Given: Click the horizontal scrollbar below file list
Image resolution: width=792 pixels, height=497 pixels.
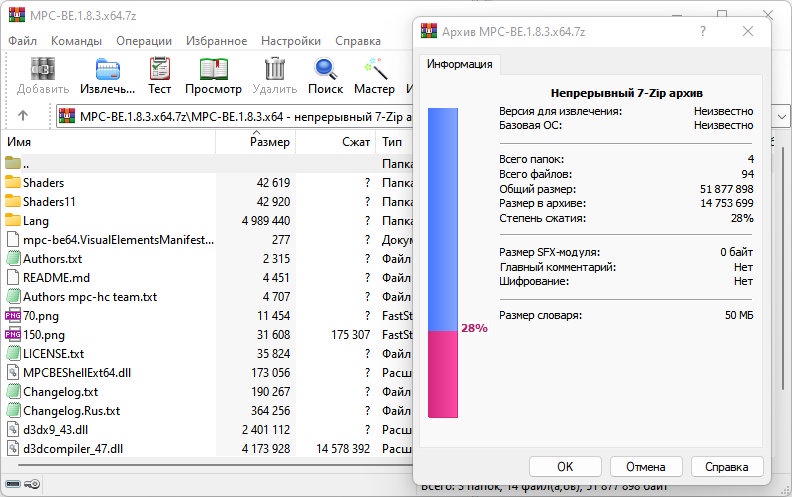Looking at the screenshot, I should click(x=215, y=465).
